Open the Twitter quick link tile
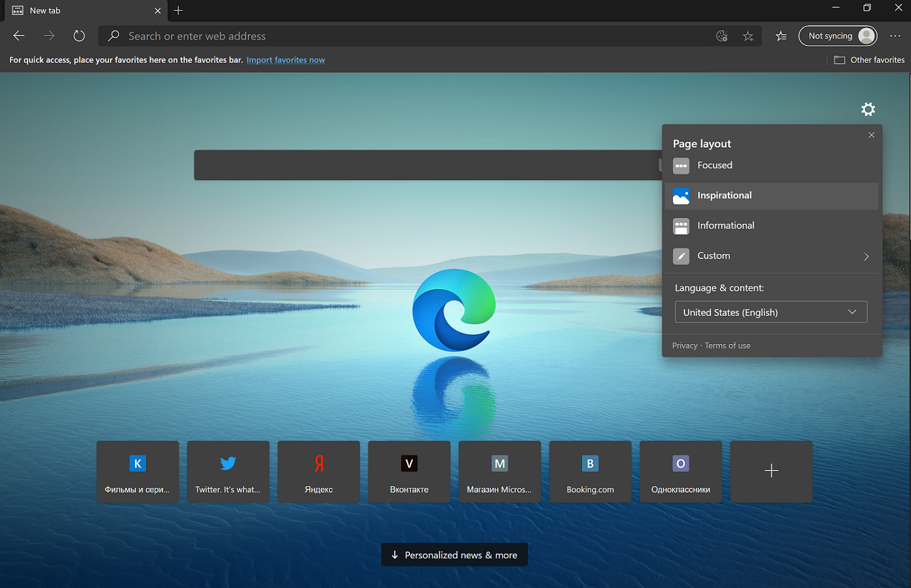Image resolution: width=911 pixels, height=588 pixels. click(228, 472)
